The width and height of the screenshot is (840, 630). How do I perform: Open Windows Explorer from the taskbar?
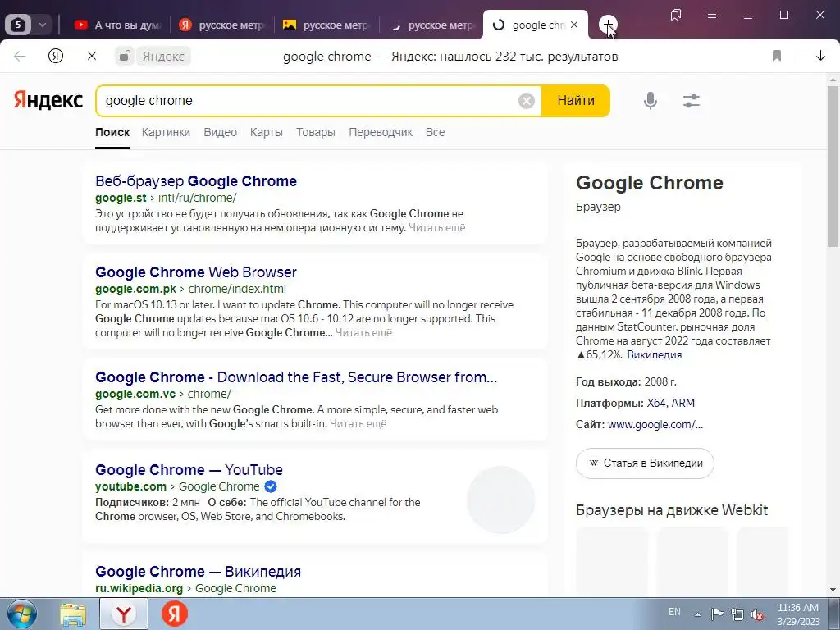point(73,614)
